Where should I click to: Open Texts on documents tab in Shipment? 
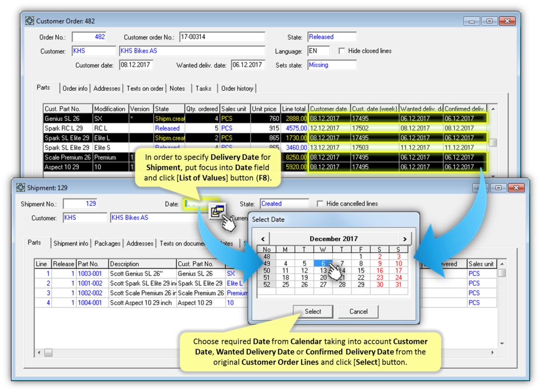[x=182, y=243]
